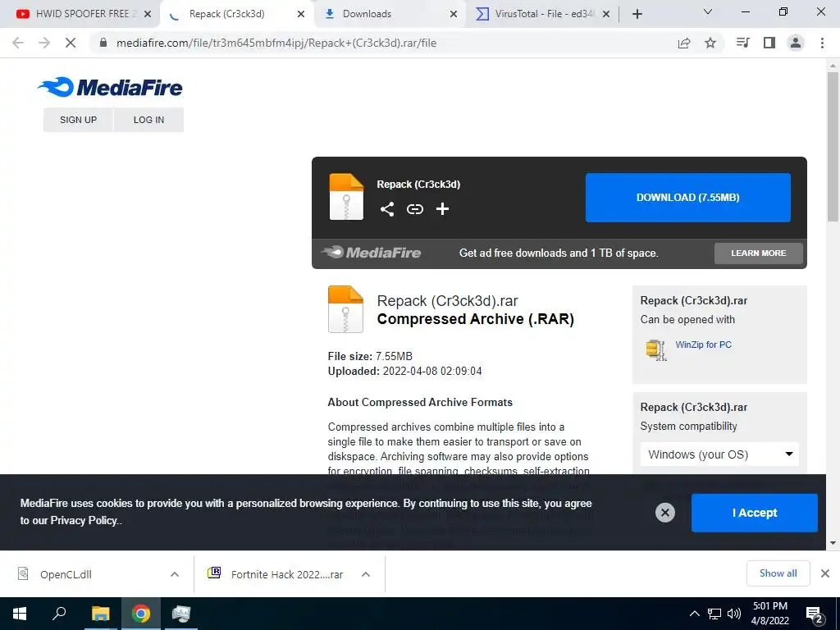
Task: Close the VirusTotal tab
Action: click(x=606, y=14)
